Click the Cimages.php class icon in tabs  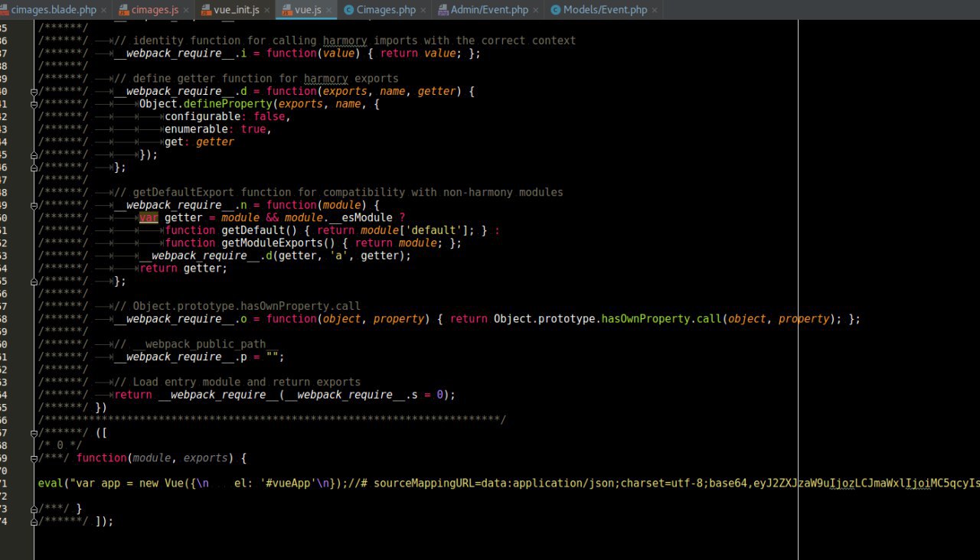coord(349,10)
